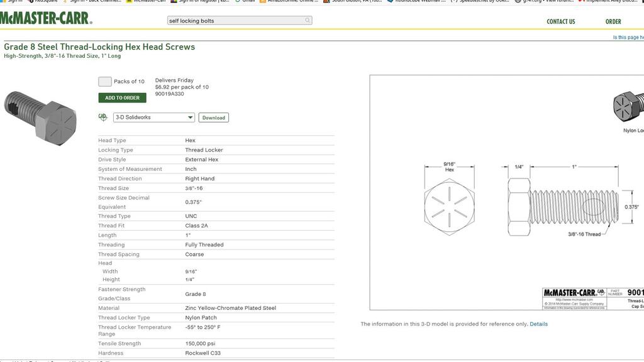
Task: Click the 'Coarse' thread spacing value
Action: (x=194, y=254)
